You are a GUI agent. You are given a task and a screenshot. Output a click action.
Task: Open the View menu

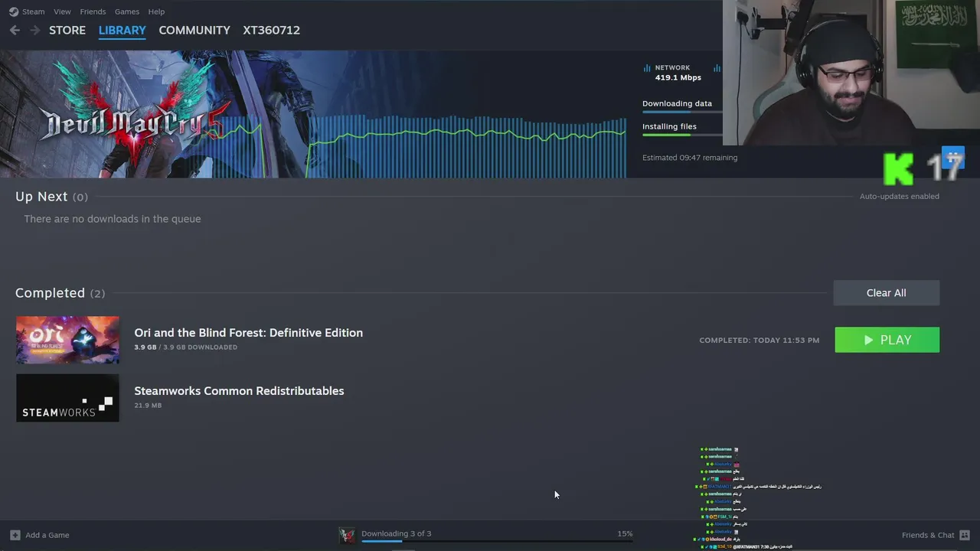point(62,11)
